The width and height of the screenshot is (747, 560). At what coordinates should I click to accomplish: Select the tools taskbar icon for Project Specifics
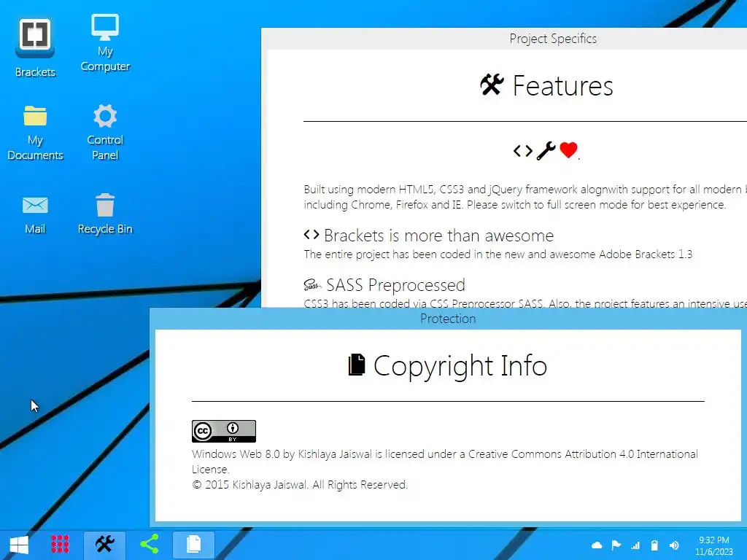pyautogui.click(x=105, y=544)
